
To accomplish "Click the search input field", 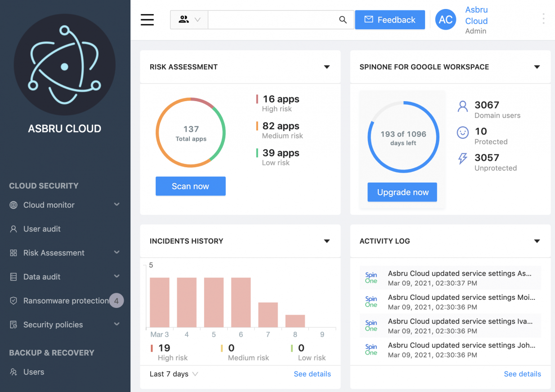I will tap(273, 20).
